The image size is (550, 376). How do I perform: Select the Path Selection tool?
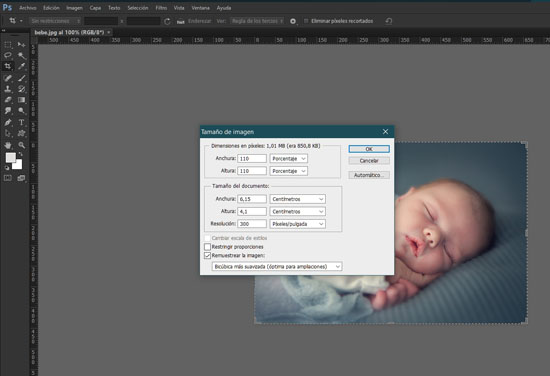click(8, 133)
